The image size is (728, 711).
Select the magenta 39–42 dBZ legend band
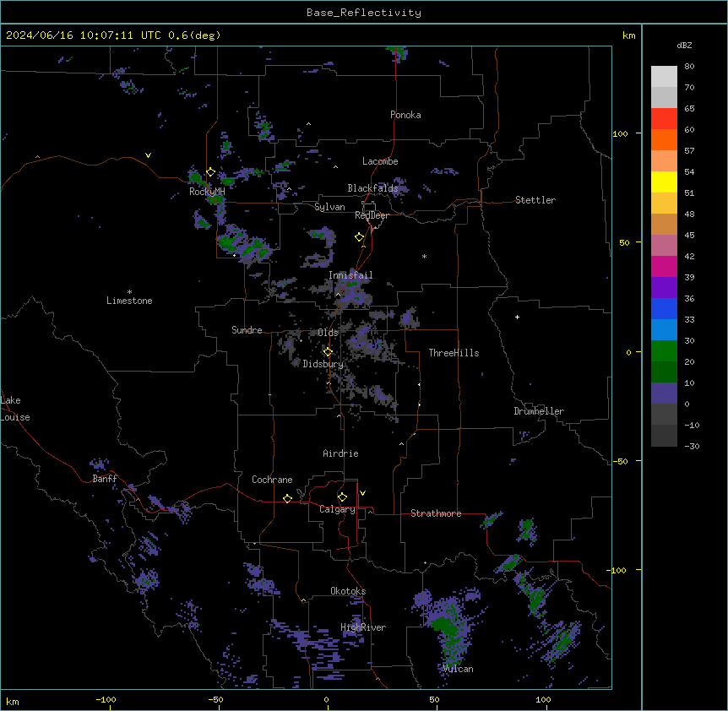click(664, 266)
